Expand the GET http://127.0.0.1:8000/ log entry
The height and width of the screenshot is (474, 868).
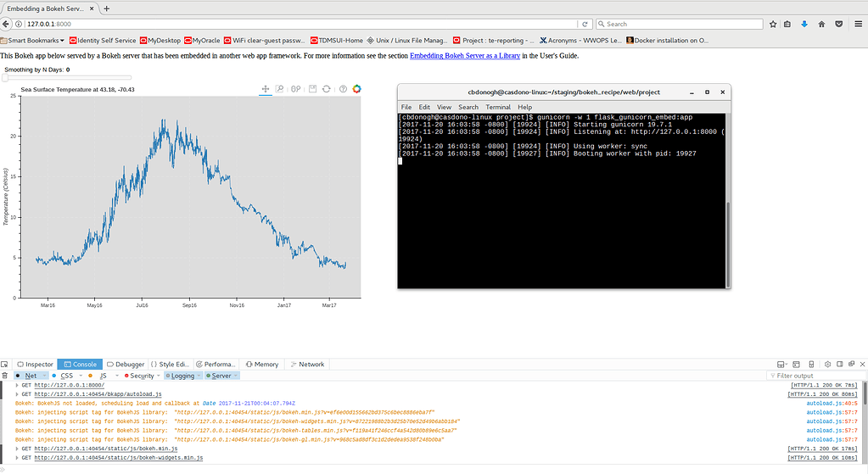pyautogui.click(x=17, y=385)
